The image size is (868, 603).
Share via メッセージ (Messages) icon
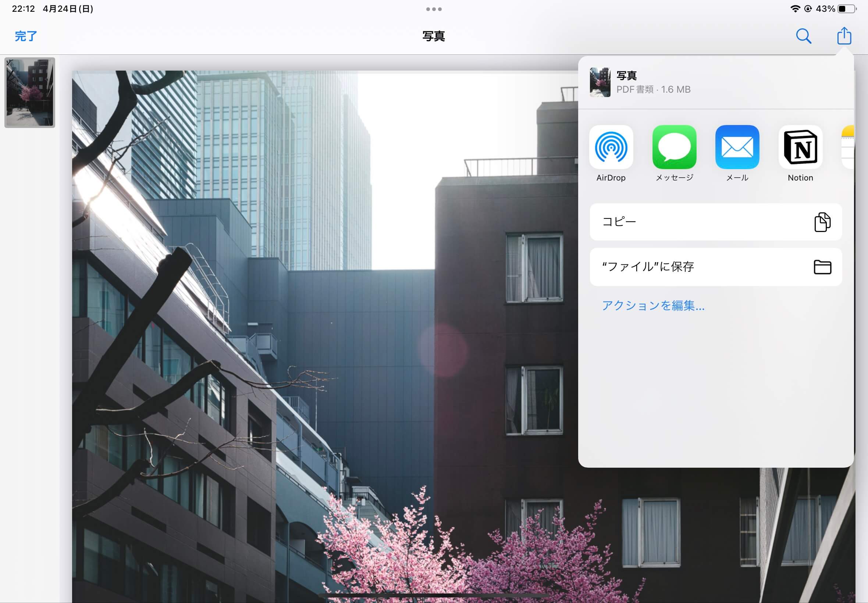[x=674, y=147]
